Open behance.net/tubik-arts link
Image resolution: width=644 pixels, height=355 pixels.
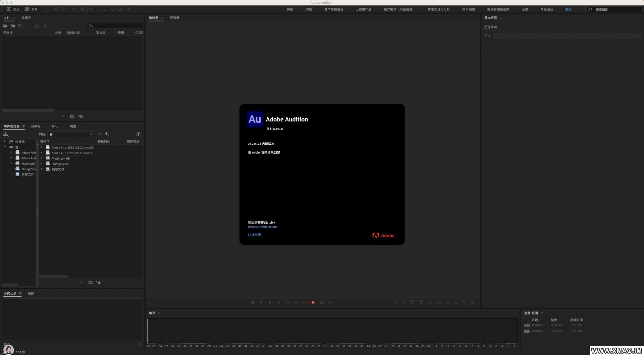click(x=263, y=227)
